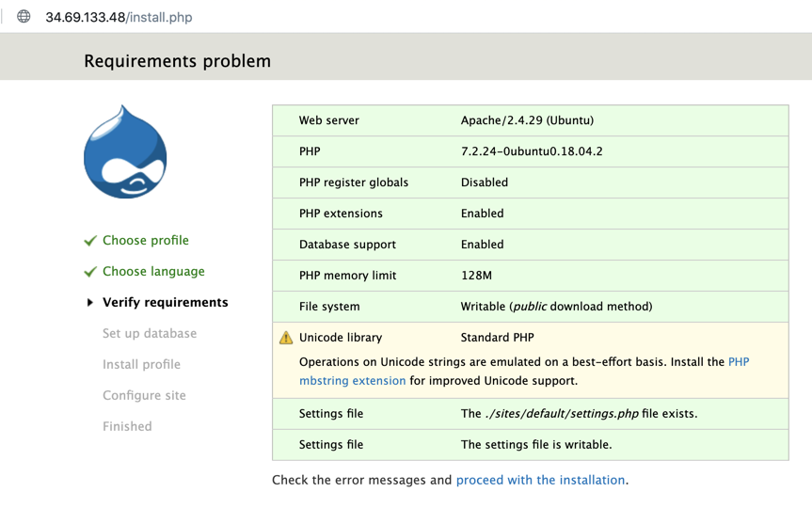Click the Web server Apache row
Screen dimensions: 812x508
pyautogui.click(x=530, y=120)
